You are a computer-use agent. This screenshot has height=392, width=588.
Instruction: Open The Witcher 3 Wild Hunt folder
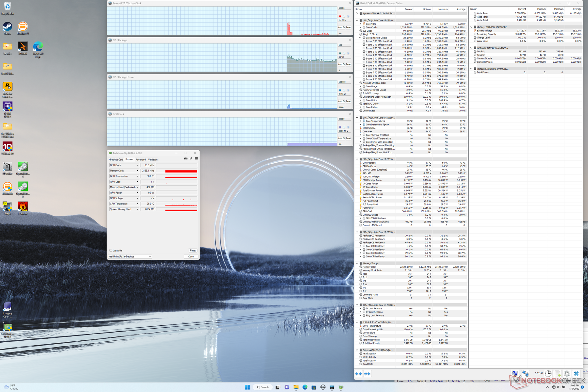tap(8, 130)
